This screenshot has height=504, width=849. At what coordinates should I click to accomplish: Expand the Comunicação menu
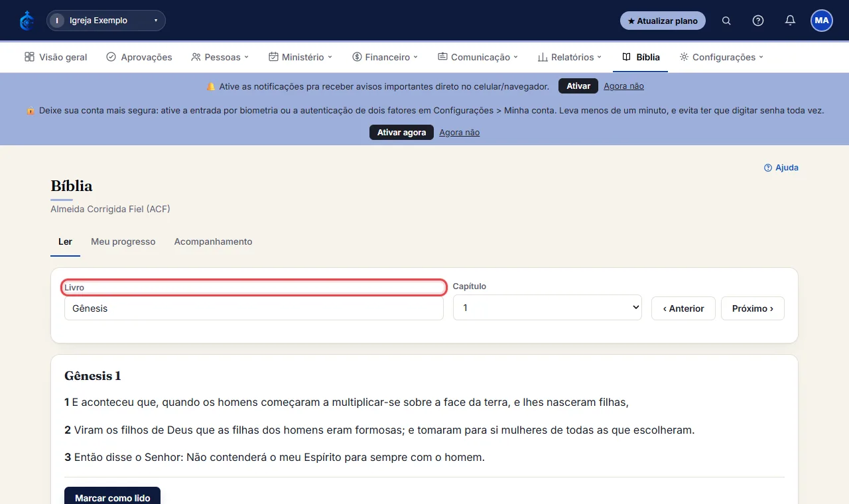478,57
